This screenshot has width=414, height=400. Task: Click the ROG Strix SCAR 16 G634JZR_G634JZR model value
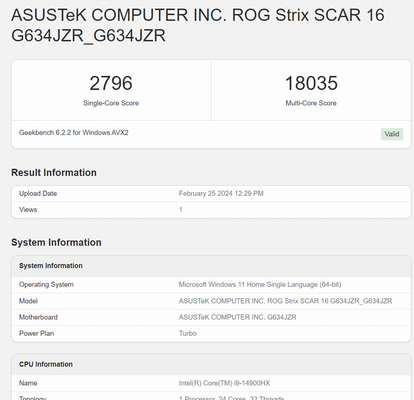click(285, 301)
